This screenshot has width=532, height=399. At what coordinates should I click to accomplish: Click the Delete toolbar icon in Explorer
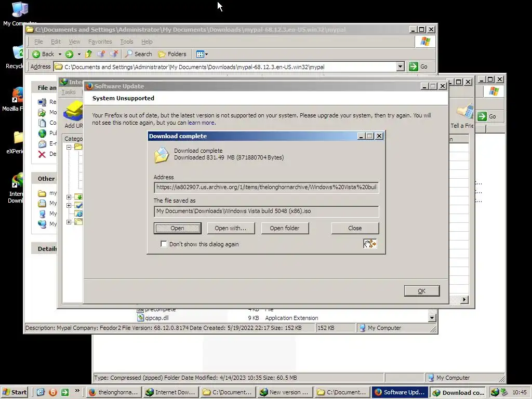tap(114, 54)
